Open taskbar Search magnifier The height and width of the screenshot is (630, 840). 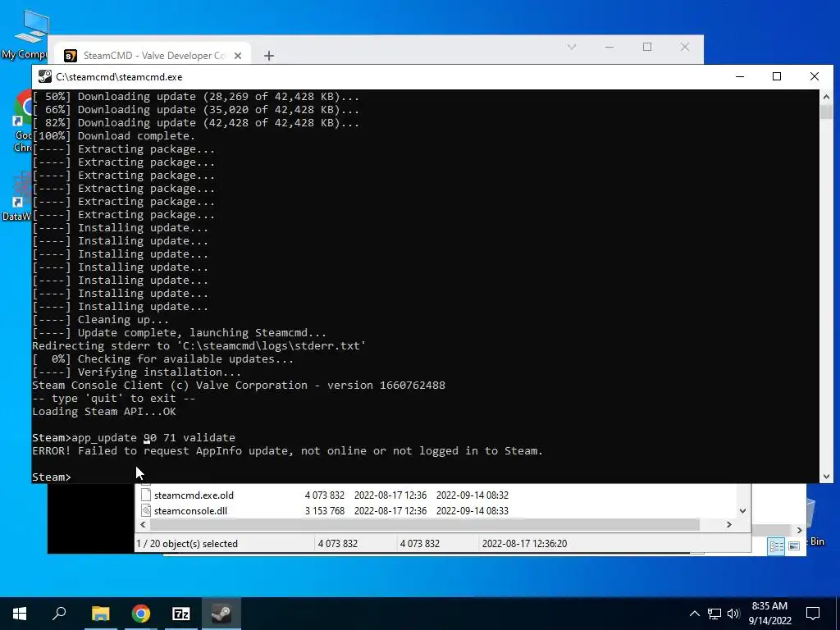(59, 614)
